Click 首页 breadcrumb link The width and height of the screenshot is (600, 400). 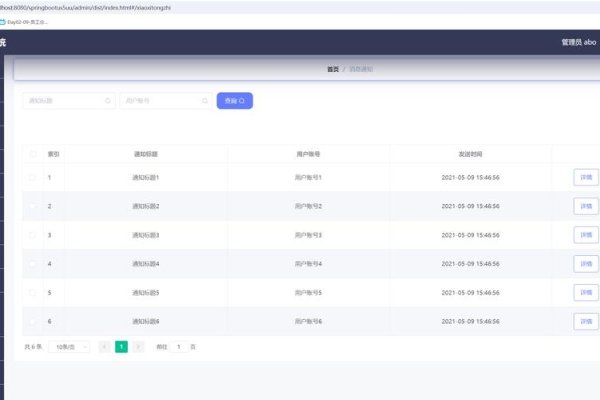333,69
